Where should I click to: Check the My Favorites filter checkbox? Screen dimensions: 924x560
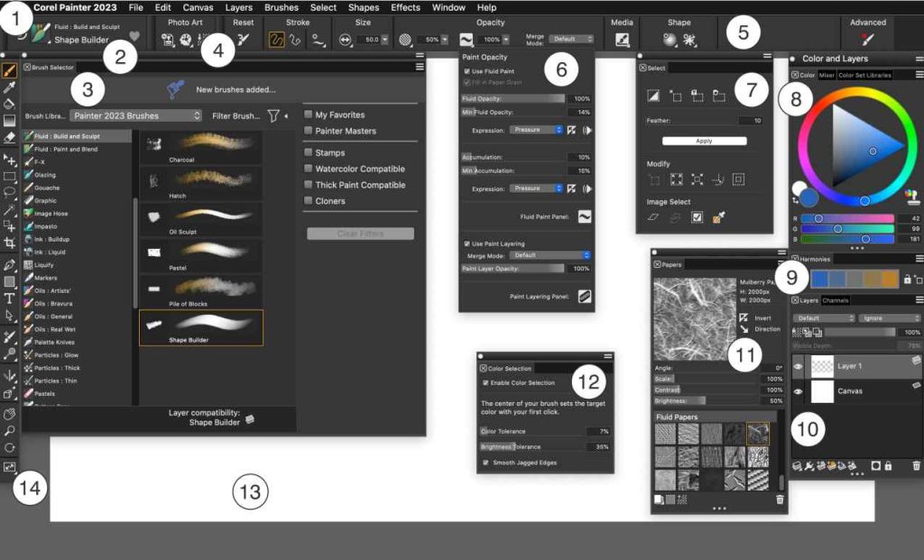[309, 115]
